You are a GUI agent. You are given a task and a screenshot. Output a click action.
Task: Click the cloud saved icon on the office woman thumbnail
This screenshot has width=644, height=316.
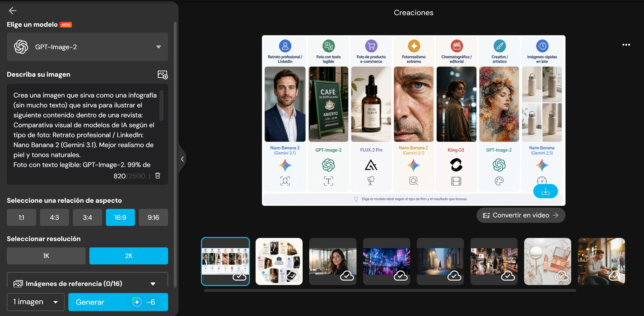pyautogui.click(x=347, y=276)
